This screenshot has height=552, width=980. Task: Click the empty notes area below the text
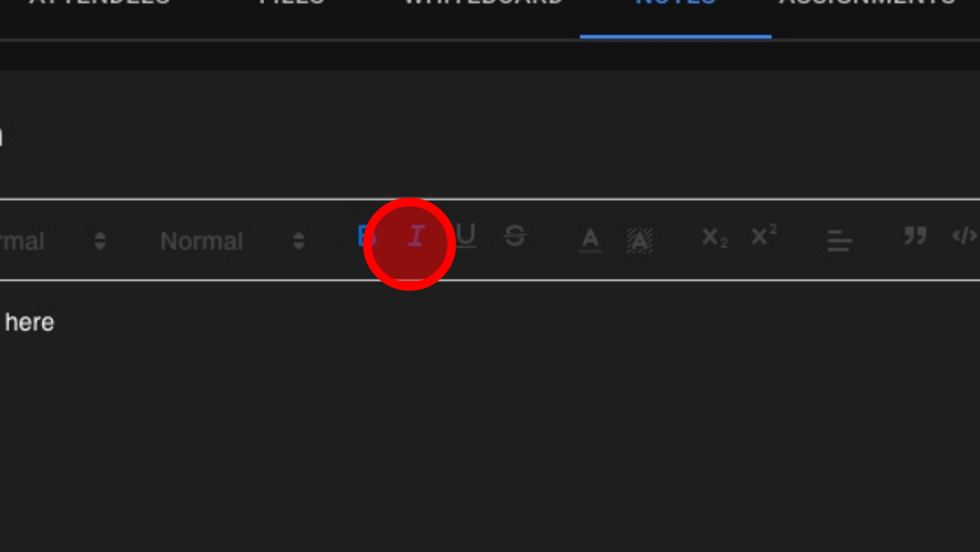point(490,440)
